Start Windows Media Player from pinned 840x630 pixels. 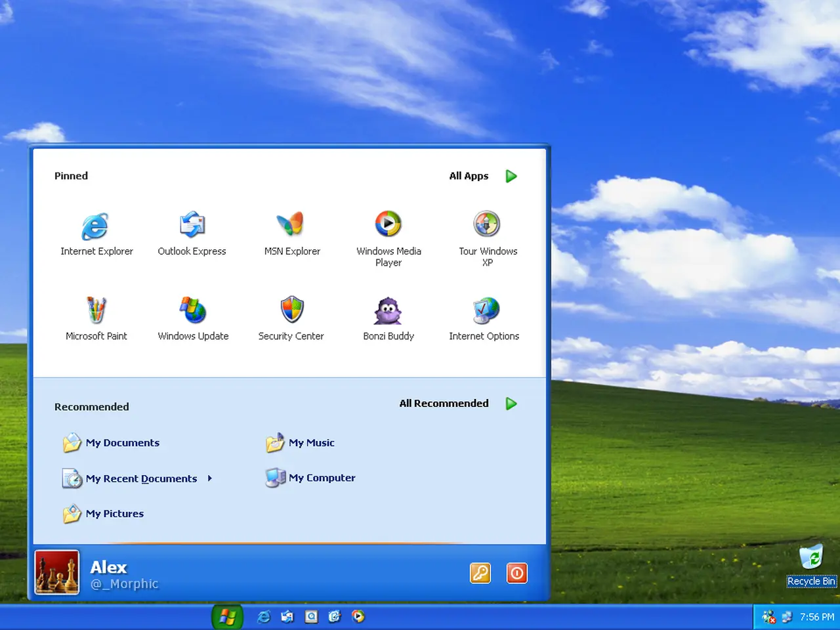(x=388, y=224)
